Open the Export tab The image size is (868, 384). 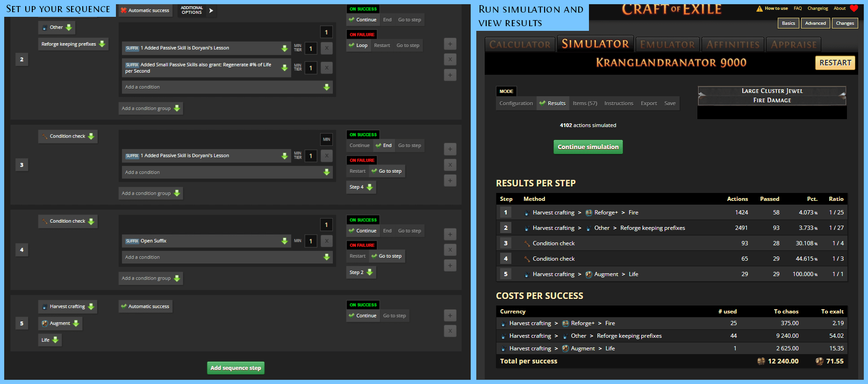649,103
